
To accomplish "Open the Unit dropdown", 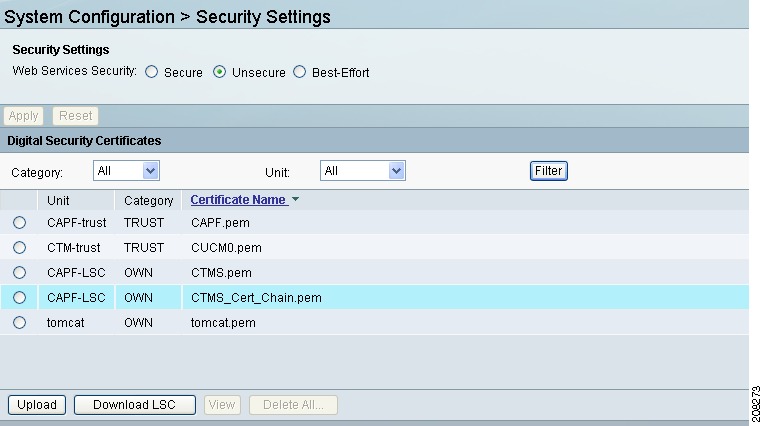I will pos(363,171).
